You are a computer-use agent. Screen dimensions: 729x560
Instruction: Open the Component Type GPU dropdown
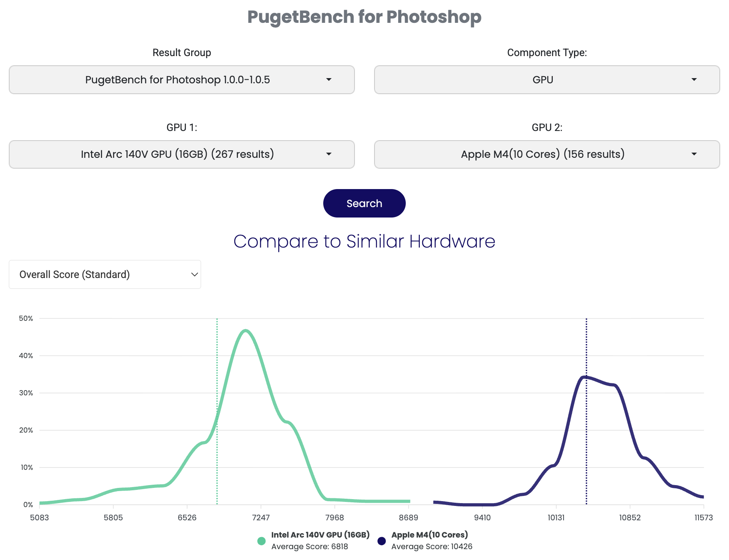click(547, 80)
